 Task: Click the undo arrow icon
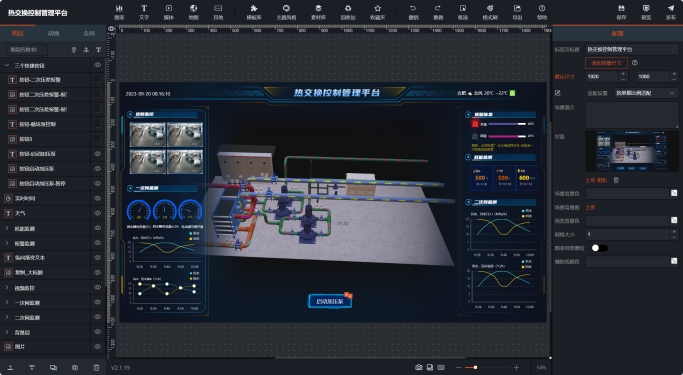coord(413,8)
